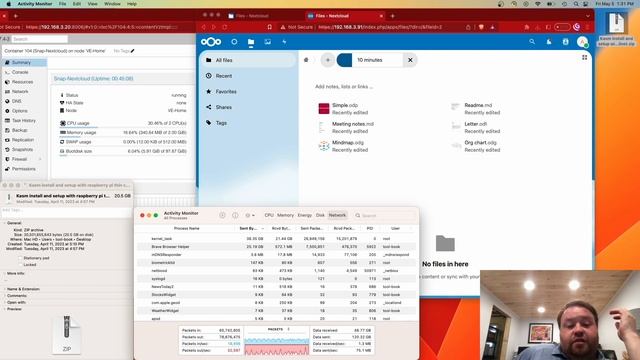Select the mDNSResponder process row
Image resolution: width=640 pixels, height=360 pixels.
pos(276,254)
